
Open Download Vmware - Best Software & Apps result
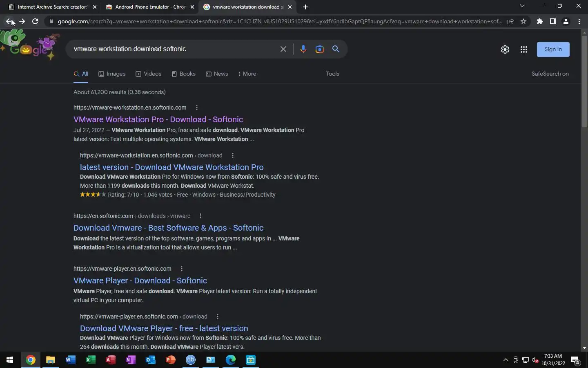168,228
